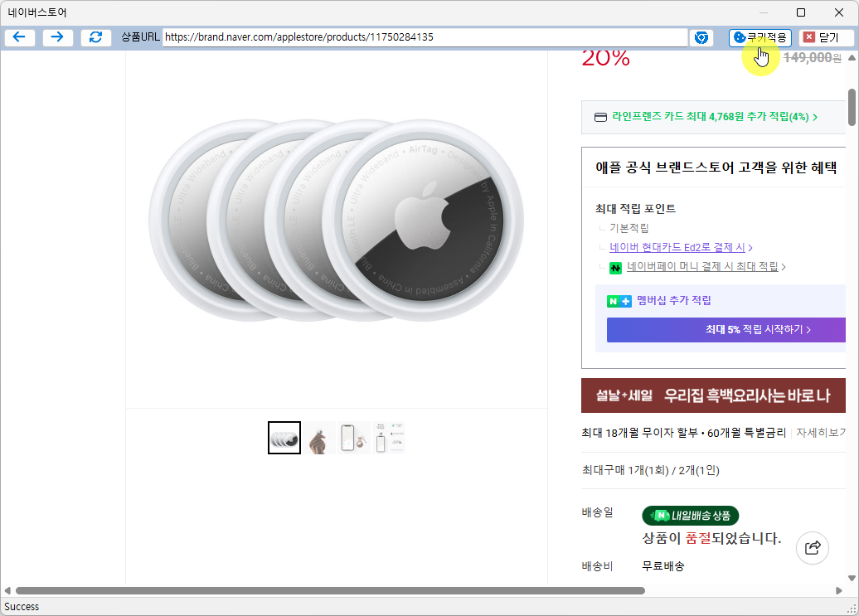Click the 내일배송 상품 badge
The height and width of the screenshot is (616, 859).
[x=690, y=516]
